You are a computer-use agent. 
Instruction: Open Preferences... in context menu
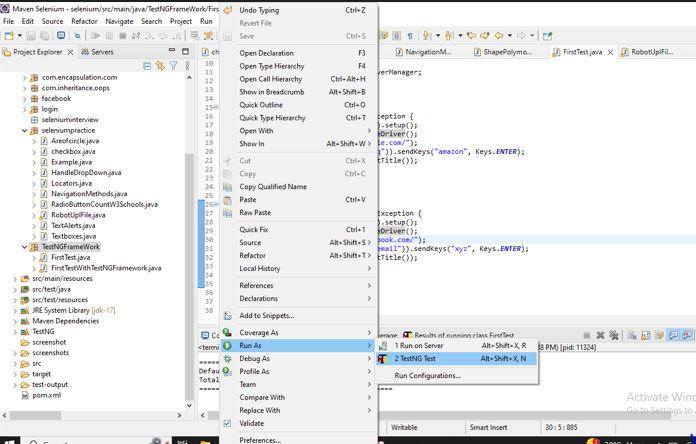click(299, 440)
